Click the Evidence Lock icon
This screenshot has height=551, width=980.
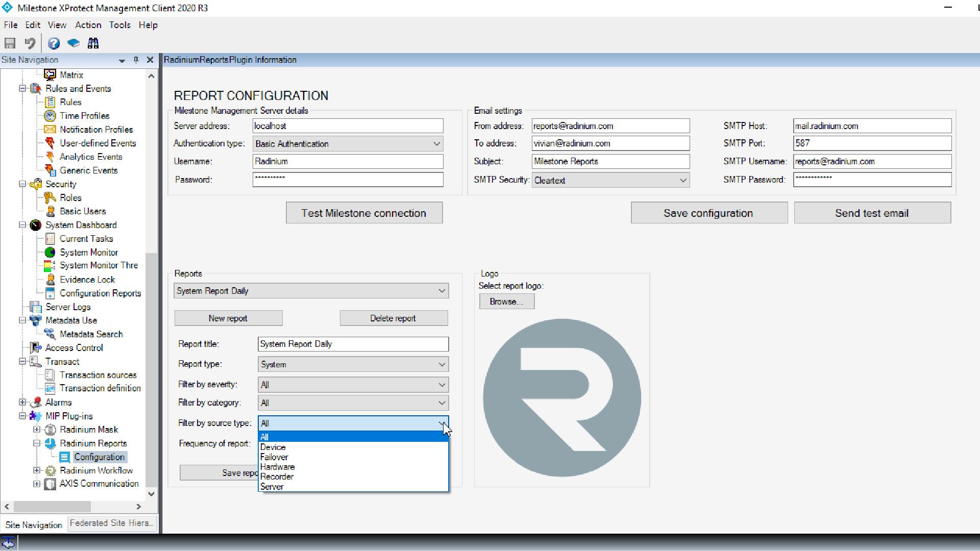[x=50, y=280]
